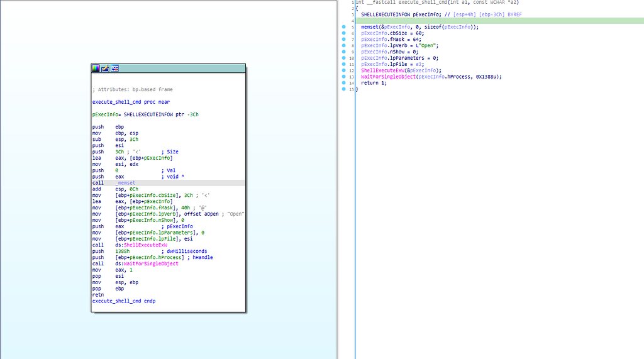The height and width of the screenshot is (359, 644).
Task: Click 'pExecInfo.lpFile = a2;' in pseudocode
Action: tap(392, 64)
